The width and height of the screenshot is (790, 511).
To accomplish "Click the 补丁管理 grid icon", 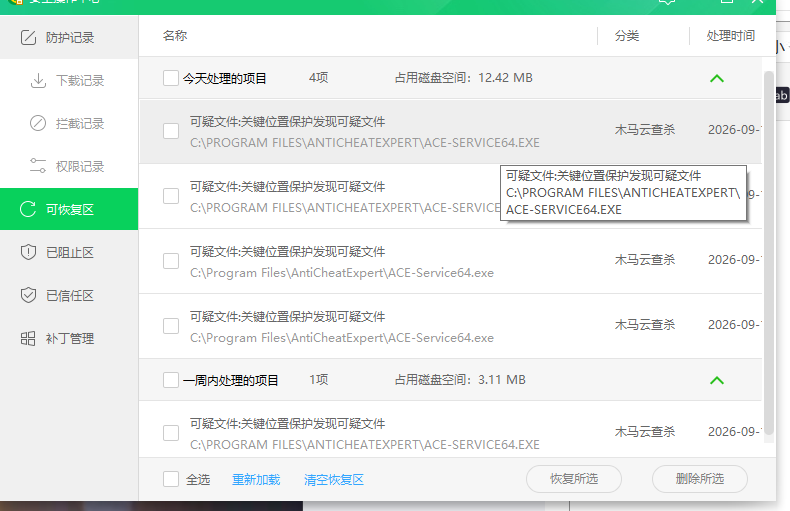I will 28,338.
